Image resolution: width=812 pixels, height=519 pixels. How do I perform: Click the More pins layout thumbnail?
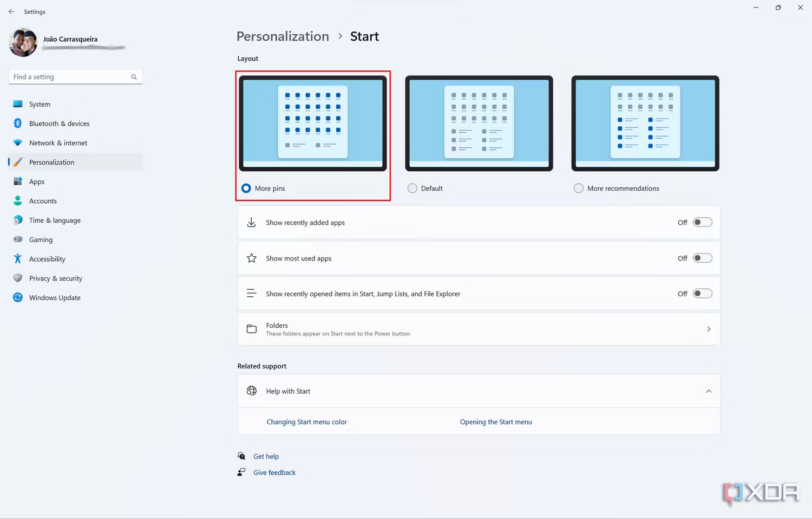click(x=313, y=124)
